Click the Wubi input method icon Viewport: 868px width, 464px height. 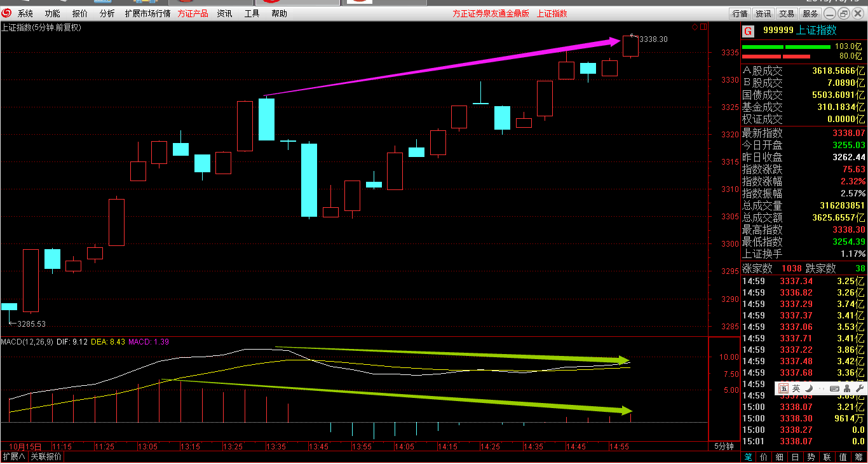[x=783, y=388]
